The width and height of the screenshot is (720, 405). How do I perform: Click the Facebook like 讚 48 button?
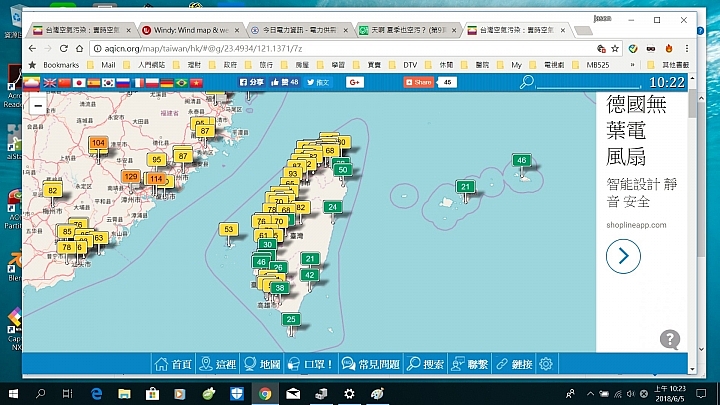pyautogui.click(x=285, y=82)
